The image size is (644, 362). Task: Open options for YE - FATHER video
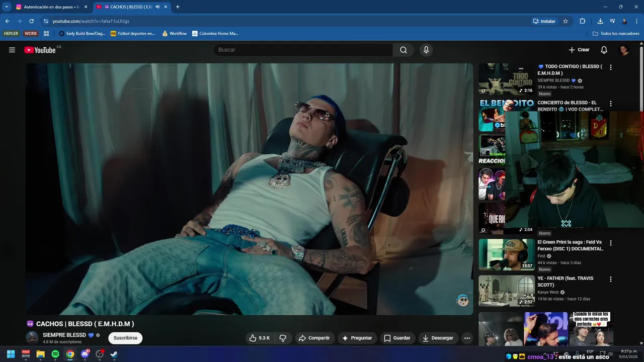[611, 279]
